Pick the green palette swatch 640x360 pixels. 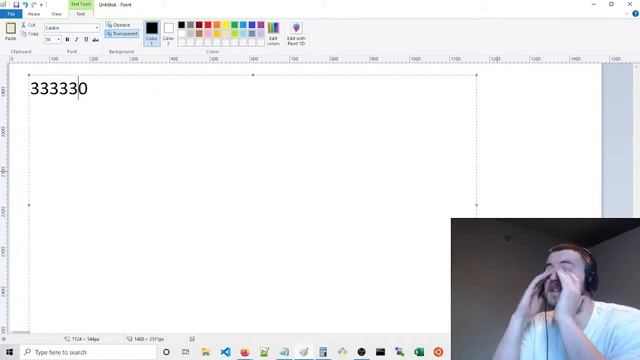[235, 25]
